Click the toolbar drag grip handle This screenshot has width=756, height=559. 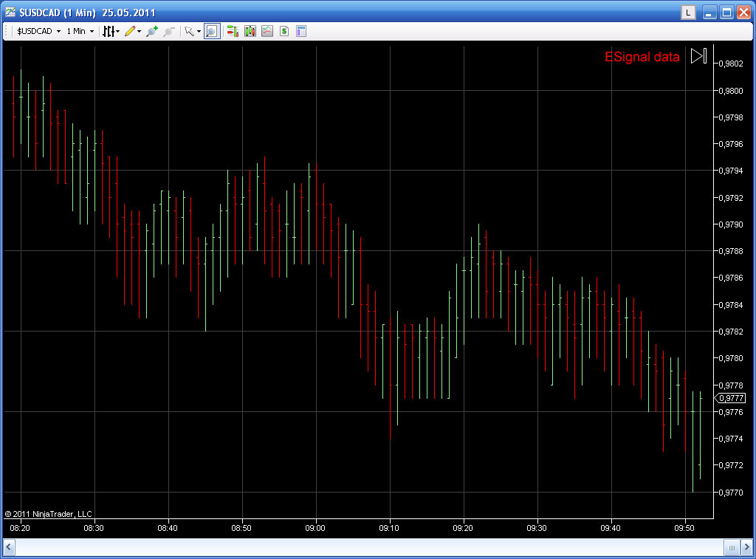coord(7,31)
